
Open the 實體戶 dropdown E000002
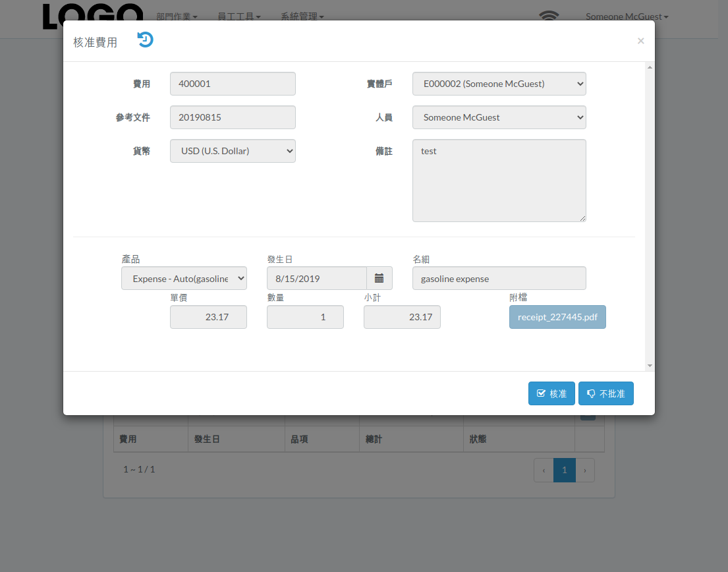[x=499, y=84]
